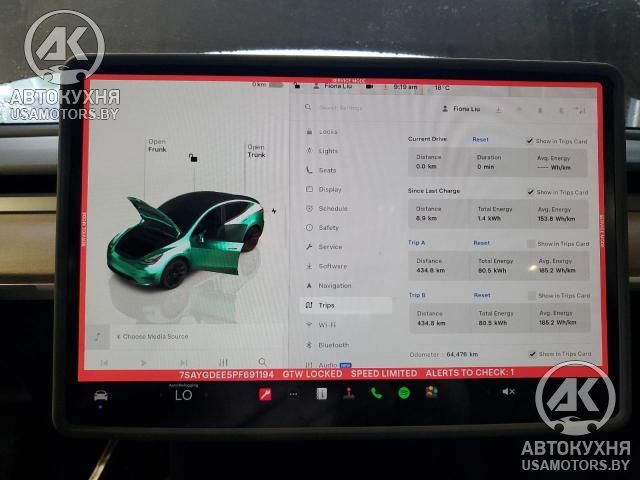The height and width of the screenshot is (480, 640).
Task: Select the Trips menu item
Action: 346,305
